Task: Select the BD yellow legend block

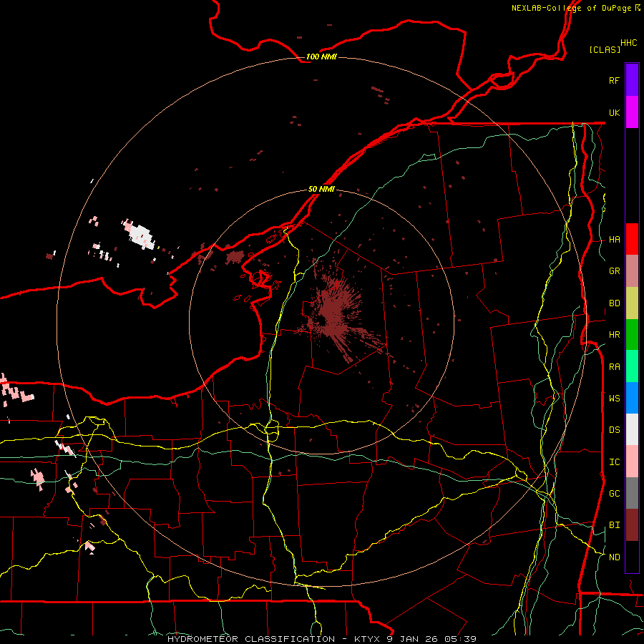Action: [632, 303]
